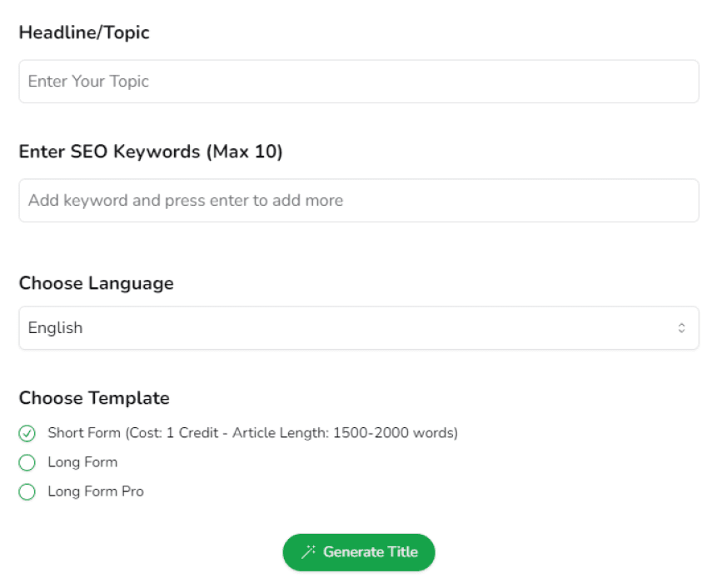Screen dimensions: 717x588
Task: Click the Enter SEO Keywords heading
Action: (x=151, y=152)
